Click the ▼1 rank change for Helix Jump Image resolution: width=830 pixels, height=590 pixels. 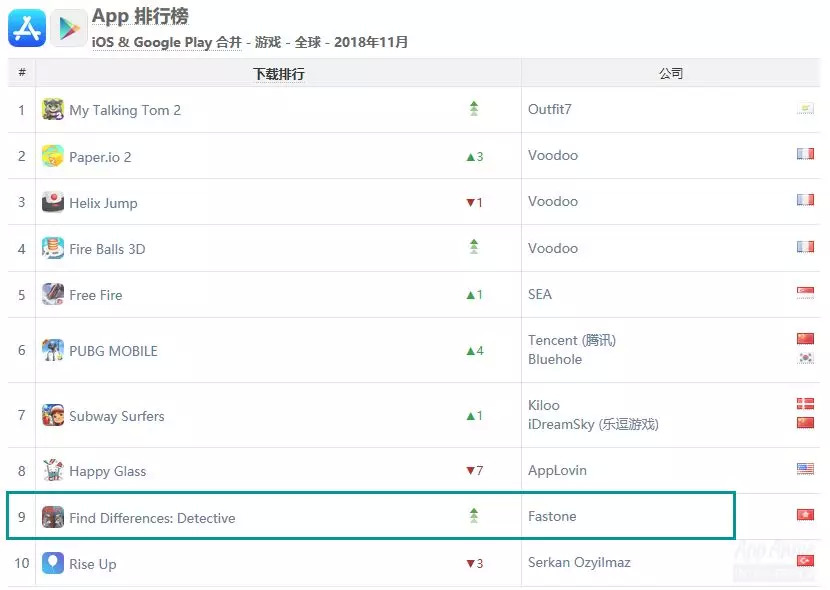pyautogui.click(x=474, y=203)
